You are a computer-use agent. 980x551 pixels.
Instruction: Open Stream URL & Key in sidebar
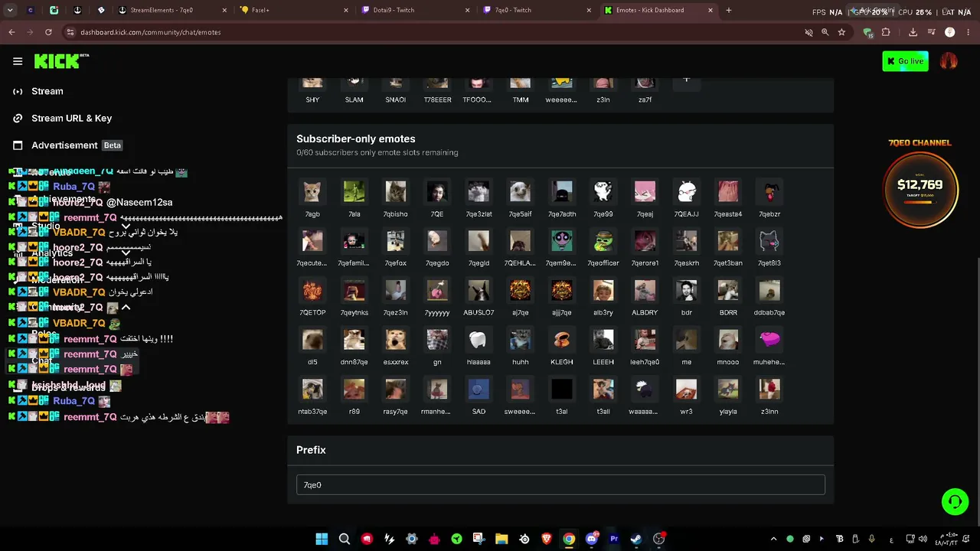click(71, 119)
